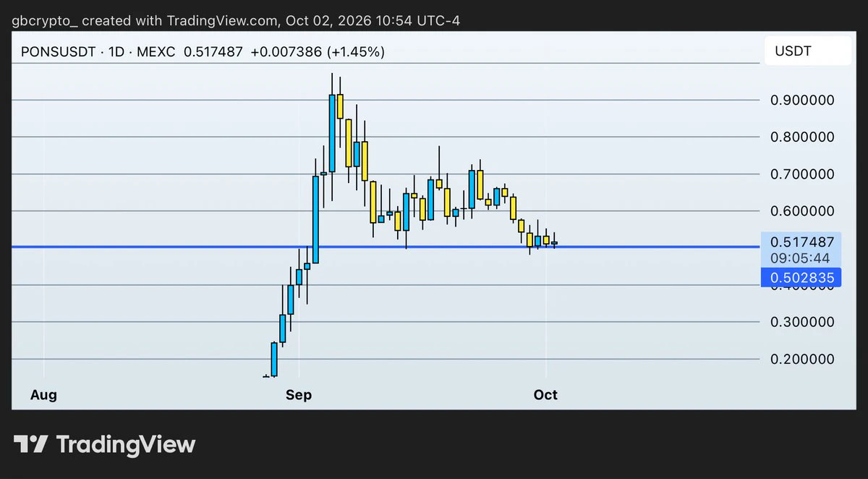Screen dimensions: 868x479
Task: Select the 1D interval label in header
Action: (x=116, y=52)
